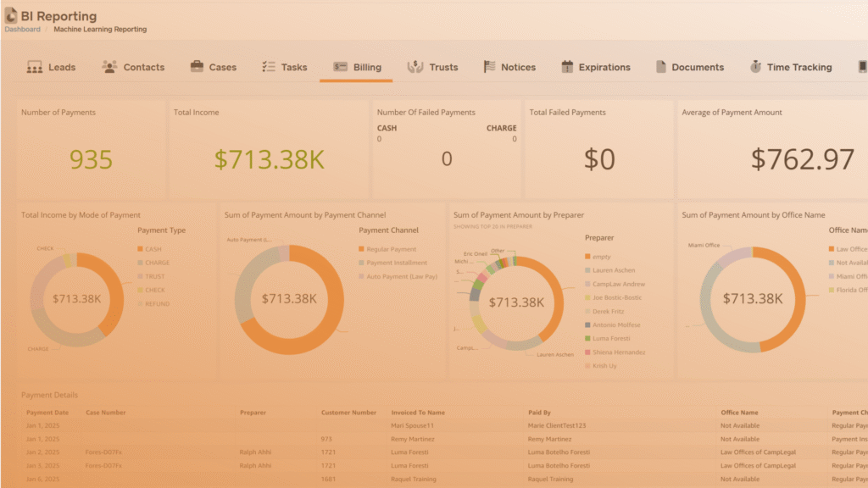The image size is (868, 488).
Task: Click the Trusts icon
Action: tap(415, 67)
